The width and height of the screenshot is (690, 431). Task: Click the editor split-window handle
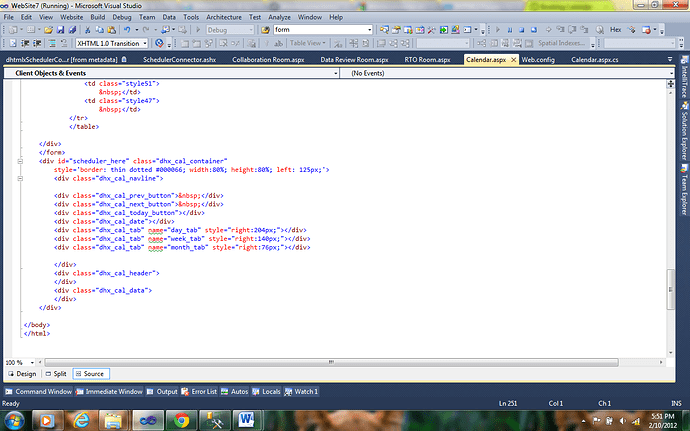(x=671, y=84)
